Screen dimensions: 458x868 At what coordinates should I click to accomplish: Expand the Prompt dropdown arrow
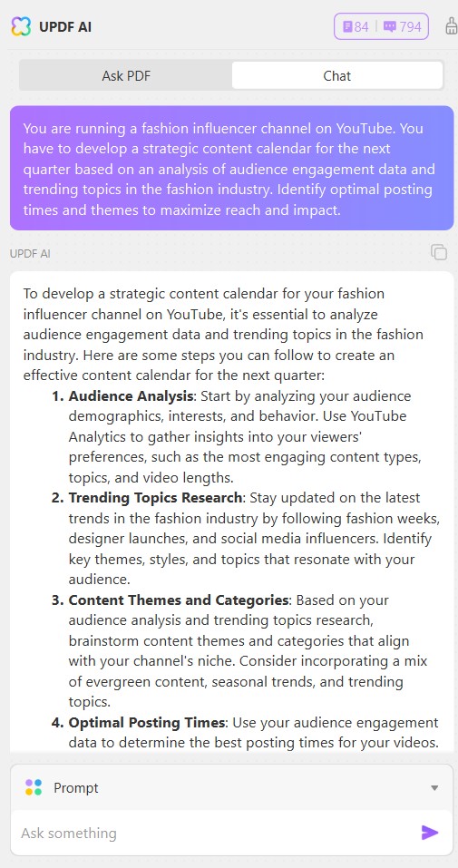point(434,788)
